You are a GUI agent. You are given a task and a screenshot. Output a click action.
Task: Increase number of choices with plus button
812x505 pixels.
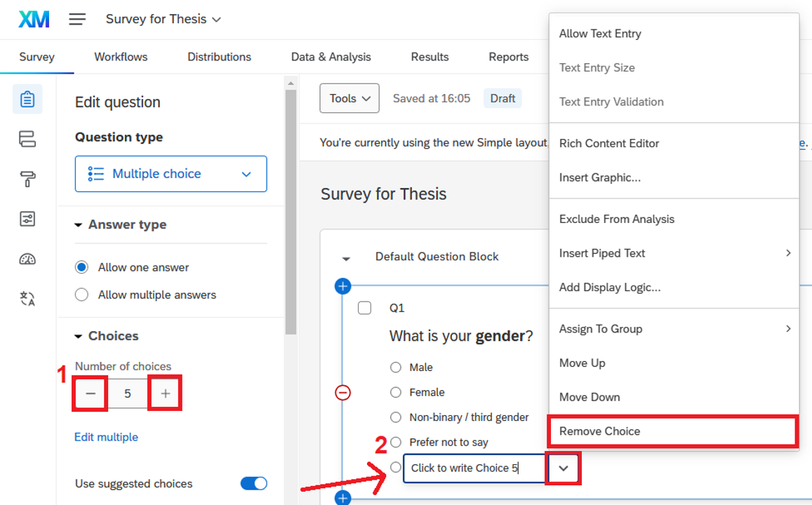(x=165, y=393)
